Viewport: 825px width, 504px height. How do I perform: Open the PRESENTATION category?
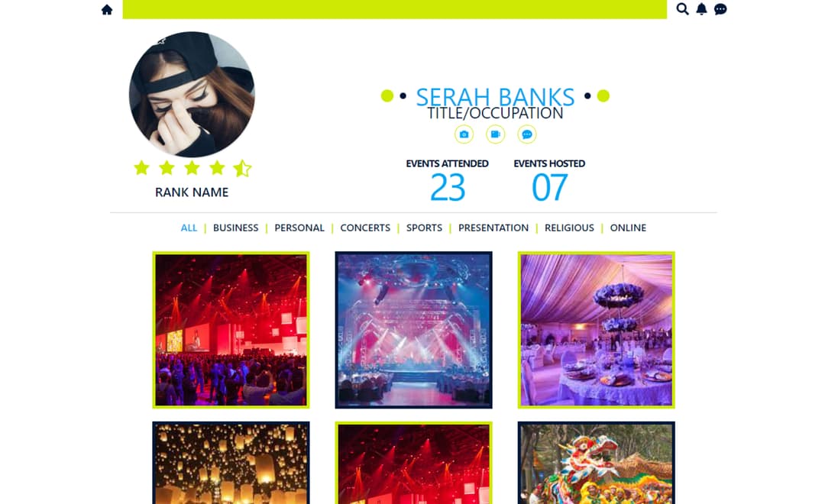point(493,228)
